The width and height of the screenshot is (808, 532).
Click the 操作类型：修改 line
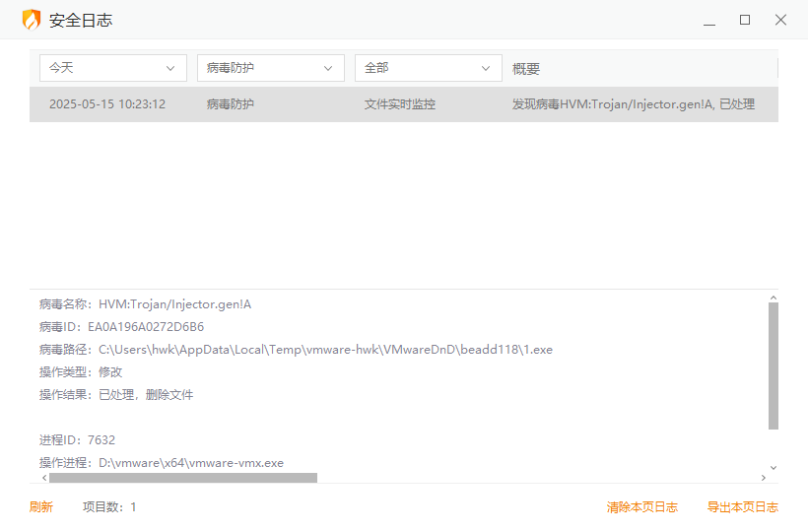tap(81, 372)
